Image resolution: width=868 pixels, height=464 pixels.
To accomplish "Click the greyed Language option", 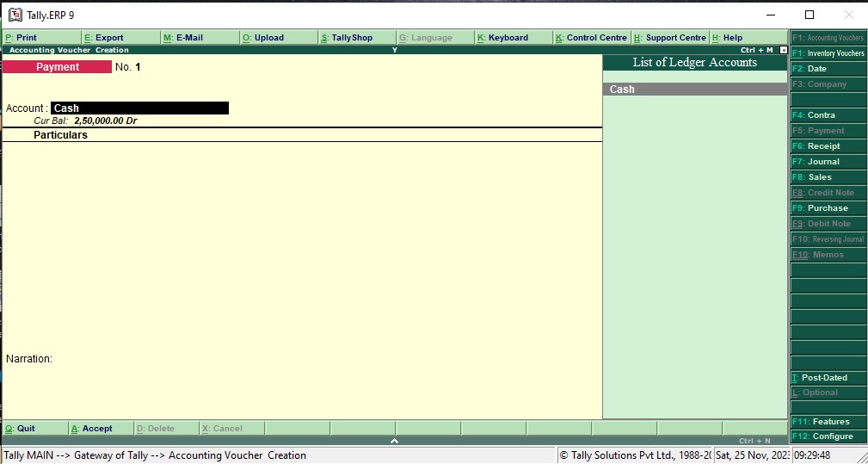I will (435, 38).
